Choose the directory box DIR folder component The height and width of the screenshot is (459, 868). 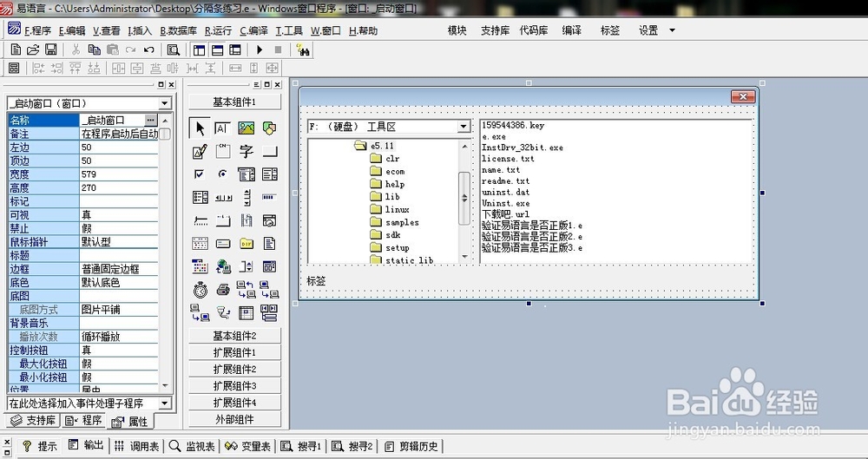click(x=247, y=244)
